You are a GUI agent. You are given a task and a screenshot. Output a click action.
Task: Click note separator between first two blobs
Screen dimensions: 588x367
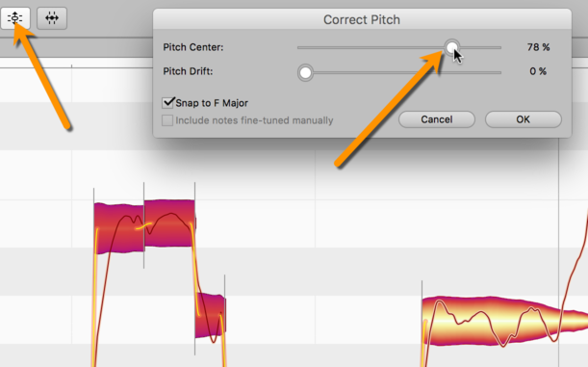tap(144, 225)
